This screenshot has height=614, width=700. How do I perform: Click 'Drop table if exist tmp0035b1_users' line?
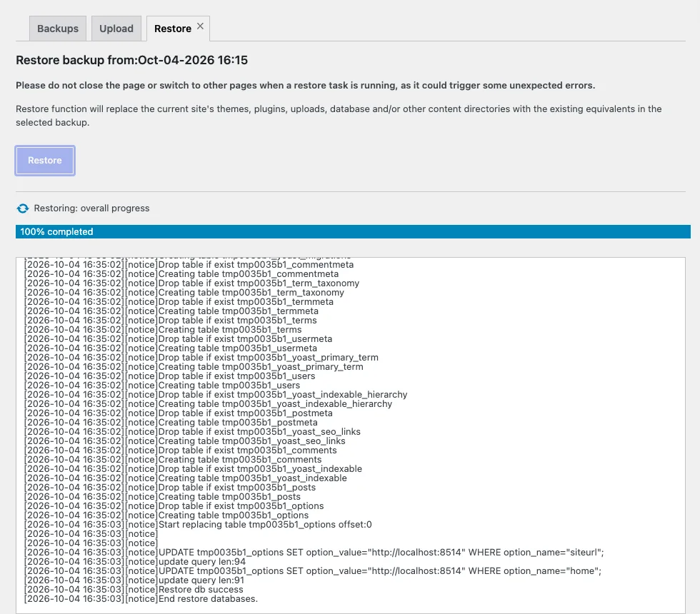[x=170, y=376]
